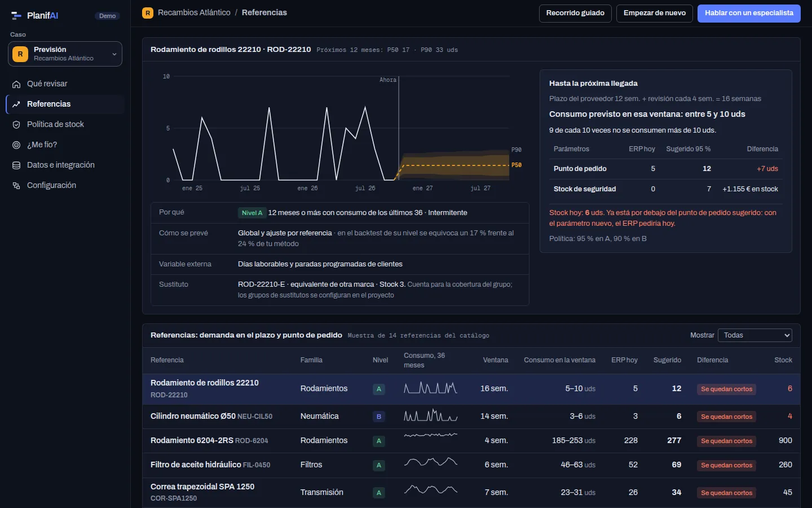
Task: Click the Diferencia column header in table
Action: coord(712,360)
